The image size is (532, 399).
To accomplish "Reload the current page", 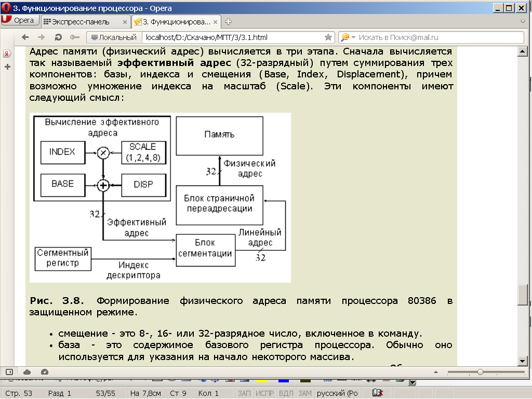I will pyautogui.click(x=58, y=37).
